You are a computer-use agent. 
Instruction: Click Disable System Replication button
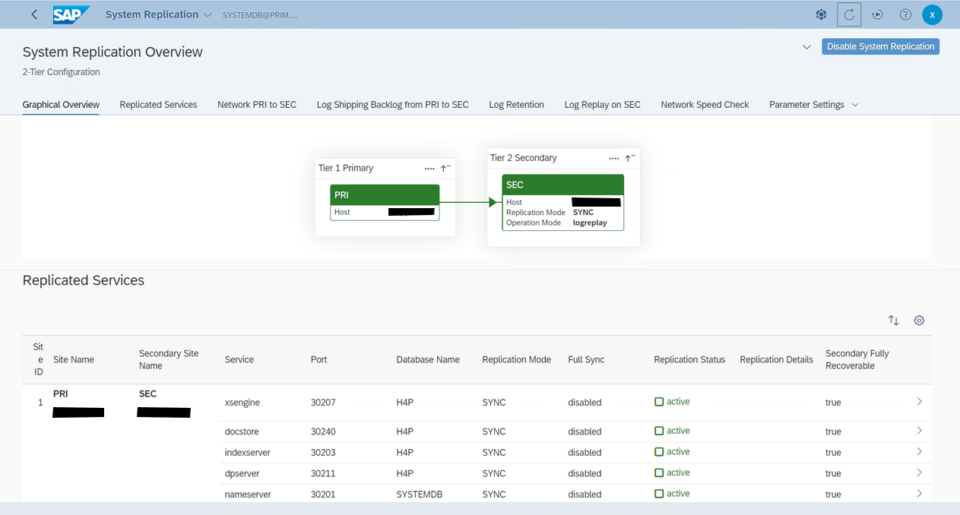pyautogui.click(x=880, y=47)
